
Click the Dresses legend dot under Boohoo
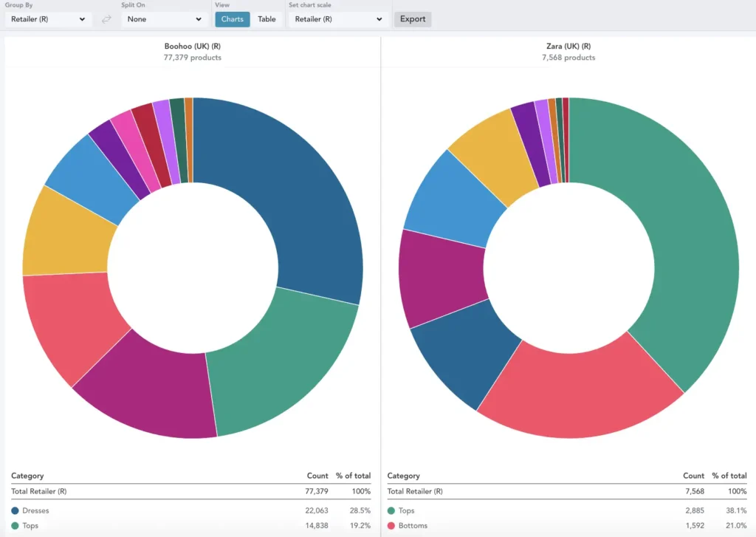[x=15, y=510]
